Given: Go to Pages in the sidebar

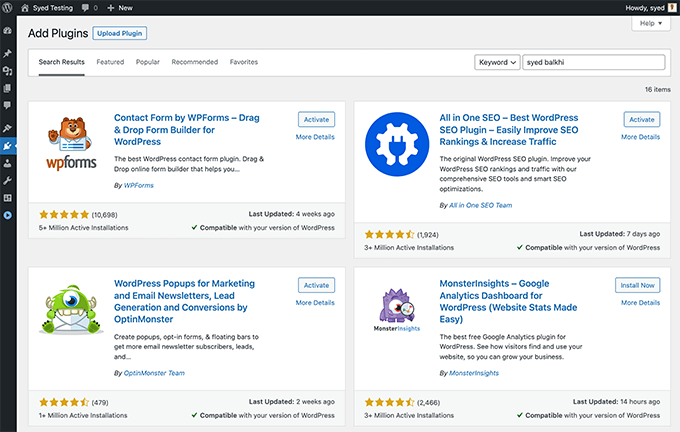Looking at the screenshot, I should [x=7, y=88].
